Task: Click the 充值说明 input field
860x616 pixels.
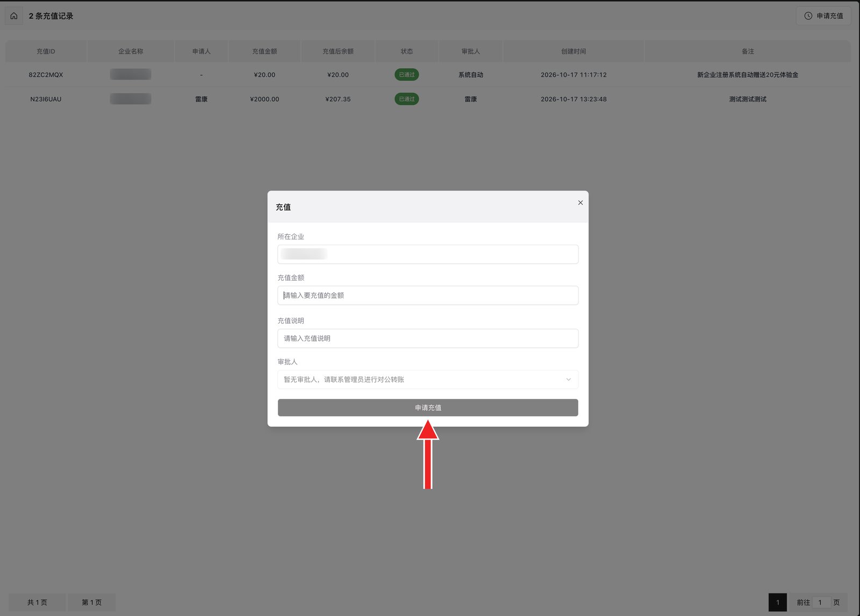Action: click(428, 338)
